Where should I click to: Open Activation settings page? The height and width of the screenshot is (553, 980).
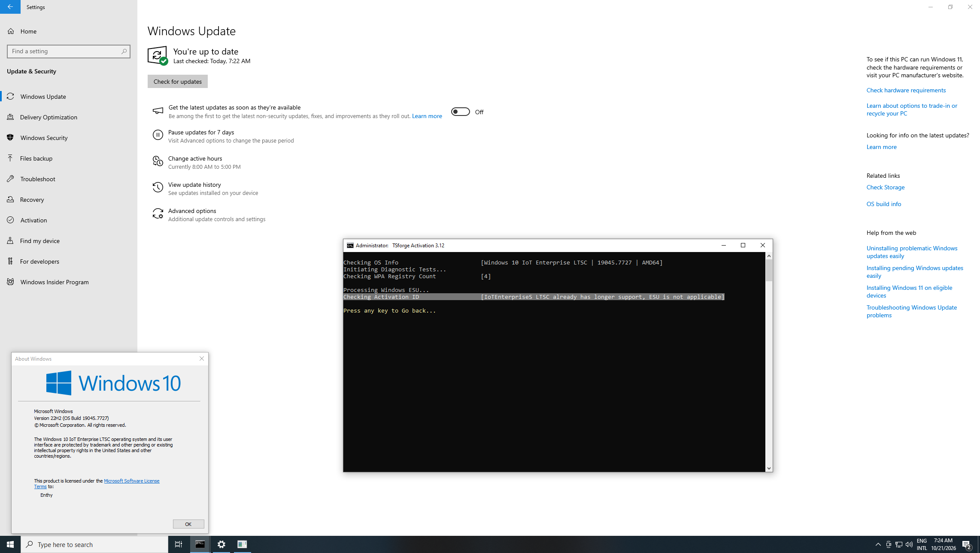69,220
